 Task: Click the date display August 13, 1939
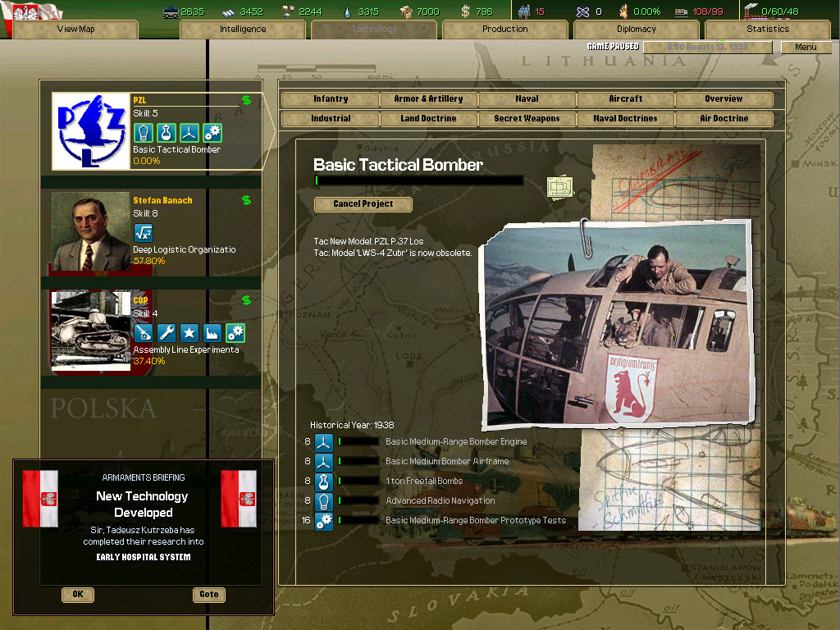click(x=708, y=47)
